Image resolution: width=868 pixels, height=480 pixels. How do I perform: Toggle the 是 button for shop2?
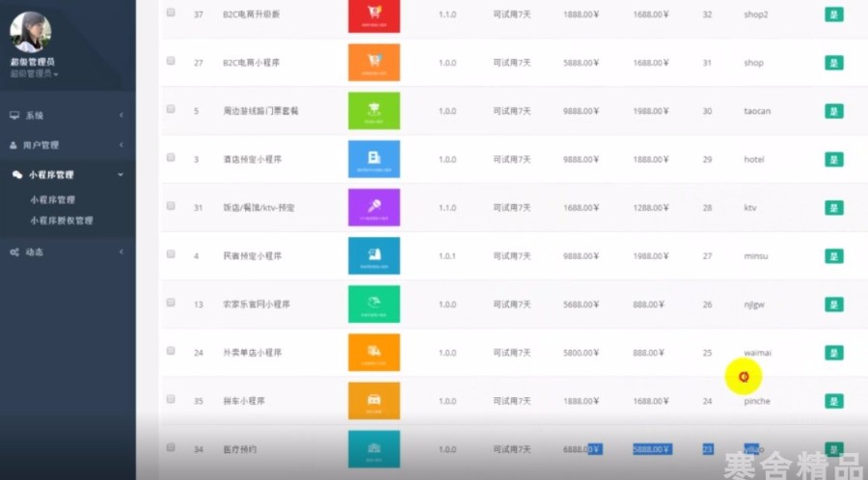[x=833, y=14]
